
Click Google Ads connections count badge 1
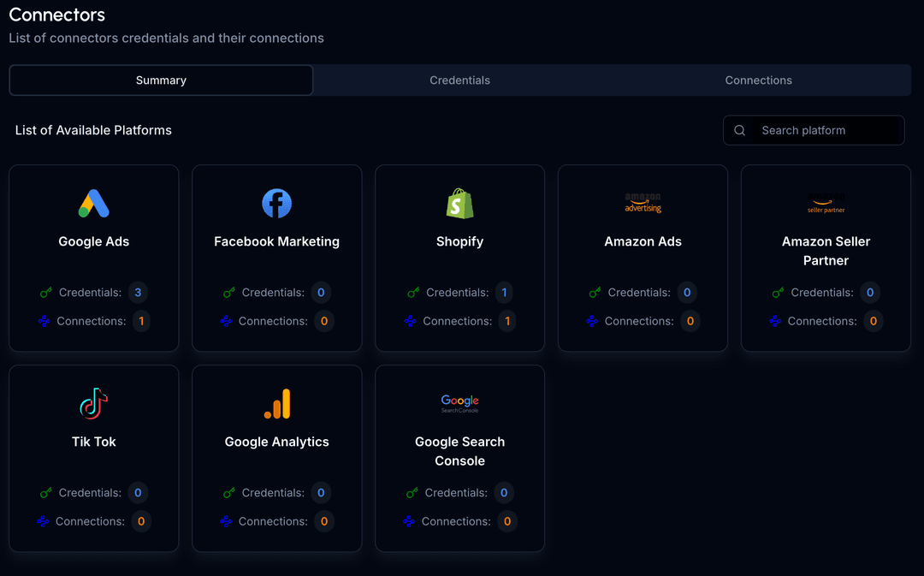(141, 321)
